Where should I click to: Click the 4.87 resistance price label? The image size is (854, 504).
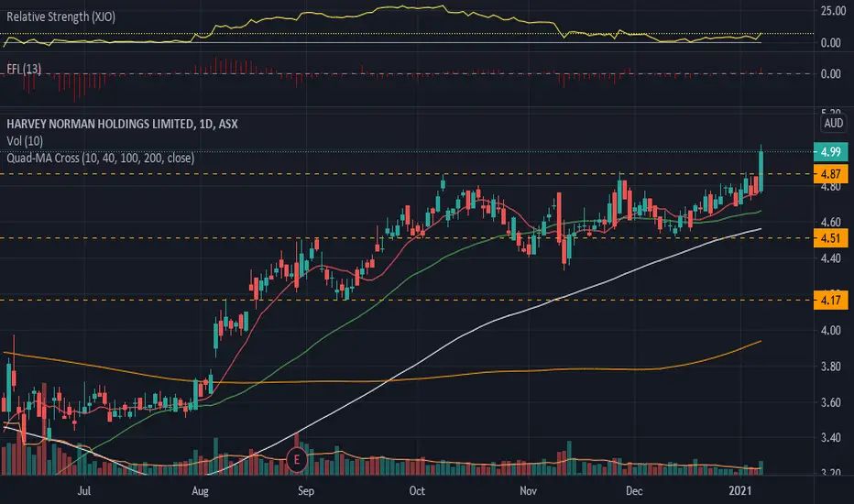click(x=830, y=174)
